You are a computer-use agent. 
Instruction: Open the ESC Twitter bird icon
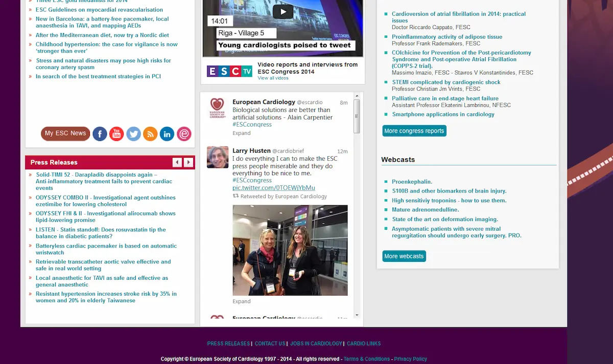point(133,134)
